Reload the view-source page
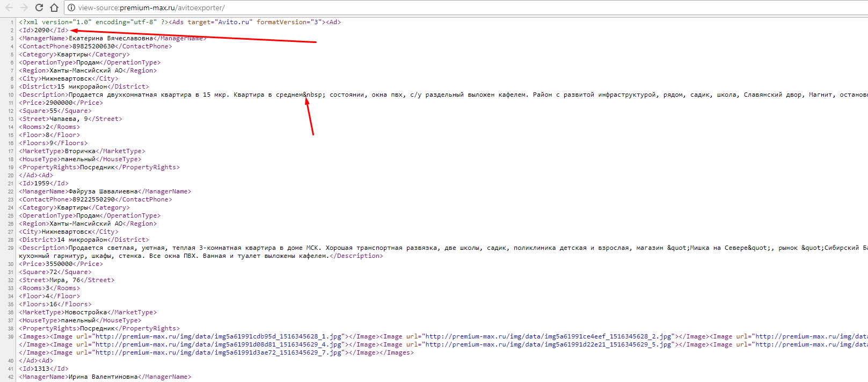This screenshot has width=868, height=382. [39, 8]
